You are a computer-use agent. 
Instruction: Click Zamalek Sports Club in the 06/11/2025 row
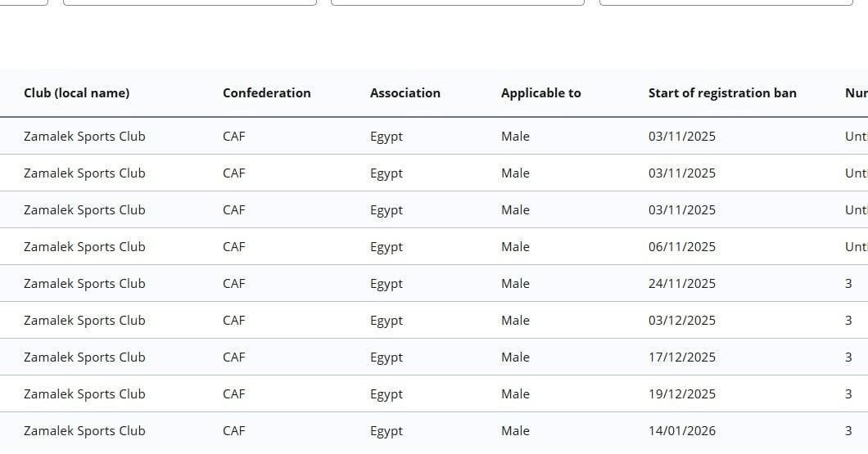point(84,247)
